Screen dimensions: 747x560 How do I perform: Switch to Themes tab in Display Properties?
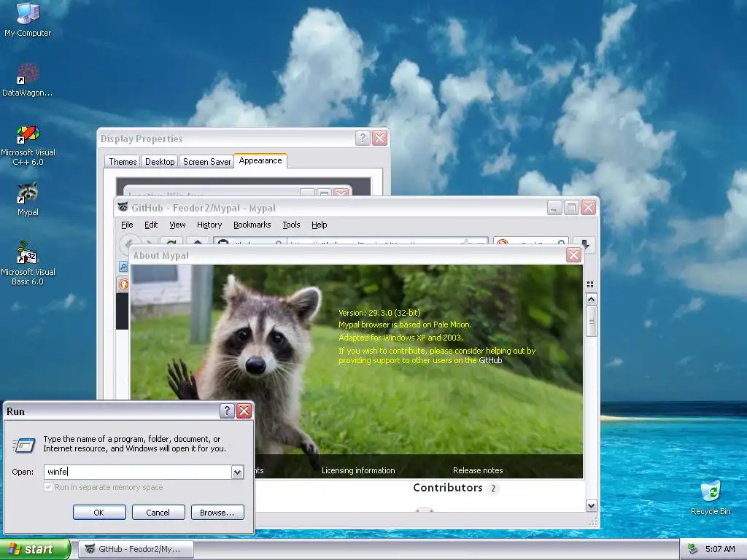click(123, 162)
